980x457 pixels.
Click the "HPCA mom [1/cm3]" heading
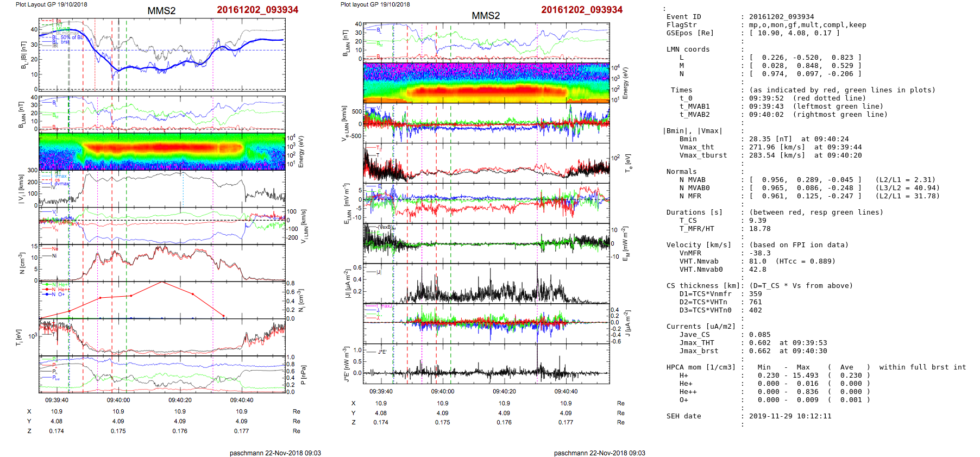701,367
